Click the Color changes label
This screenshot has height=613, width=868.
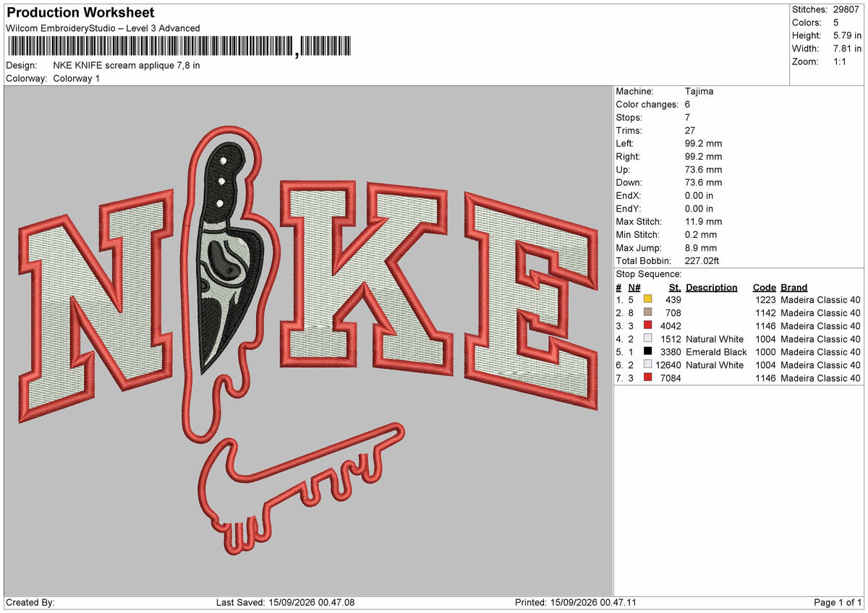pos(647,104)
